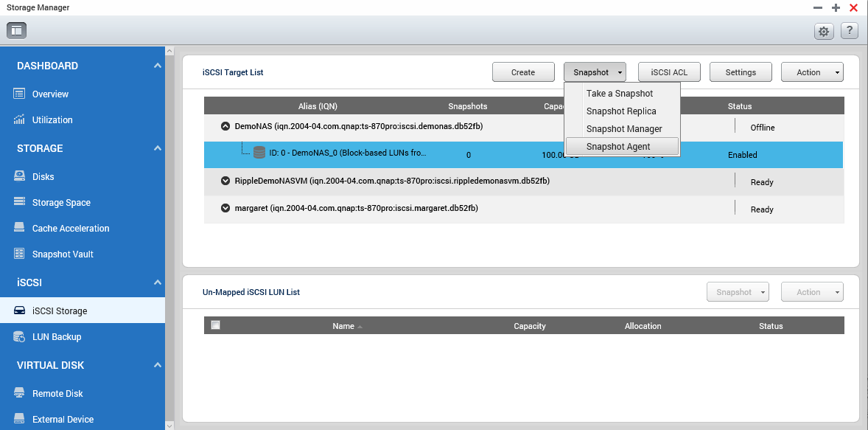The image size is (868, 430).
Task: Choose Snapshot Replica menu item
Action: pos(622,111)
